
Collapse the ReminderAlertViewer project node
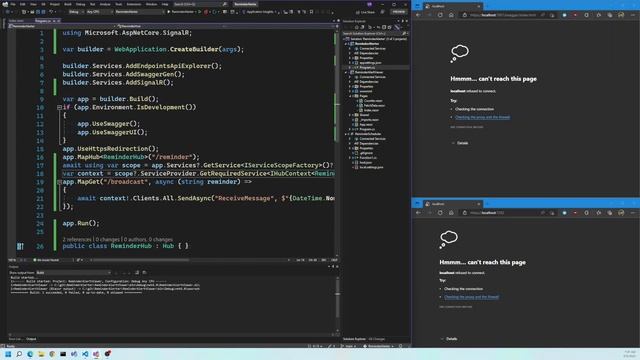coord(346,72)
